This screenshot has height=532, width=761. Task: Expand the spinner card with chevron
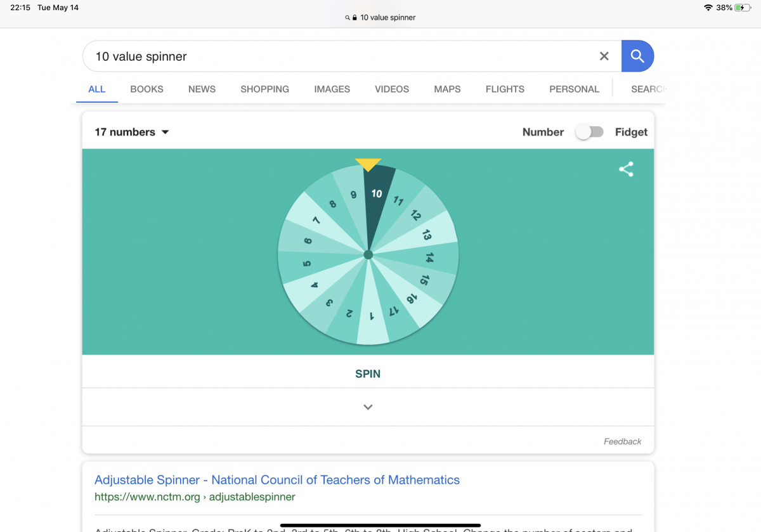[x=368, y=407]
